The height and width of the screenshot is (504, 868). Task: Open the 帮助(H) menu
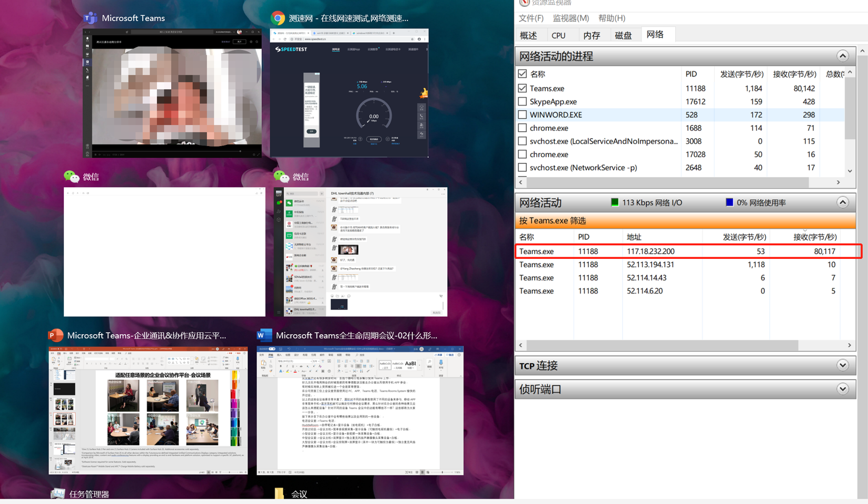pos(611,18)
